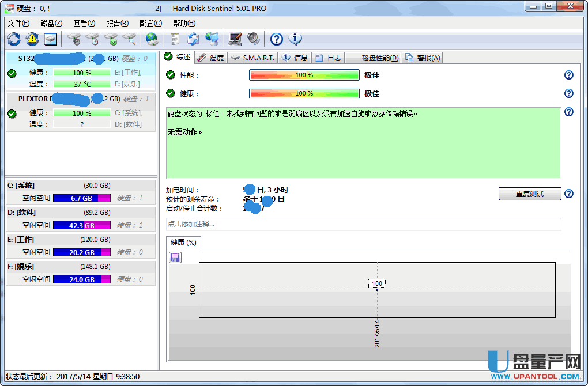
Task: Click the globe disk icon in toolbar
Action: click(x=152, y=39)
